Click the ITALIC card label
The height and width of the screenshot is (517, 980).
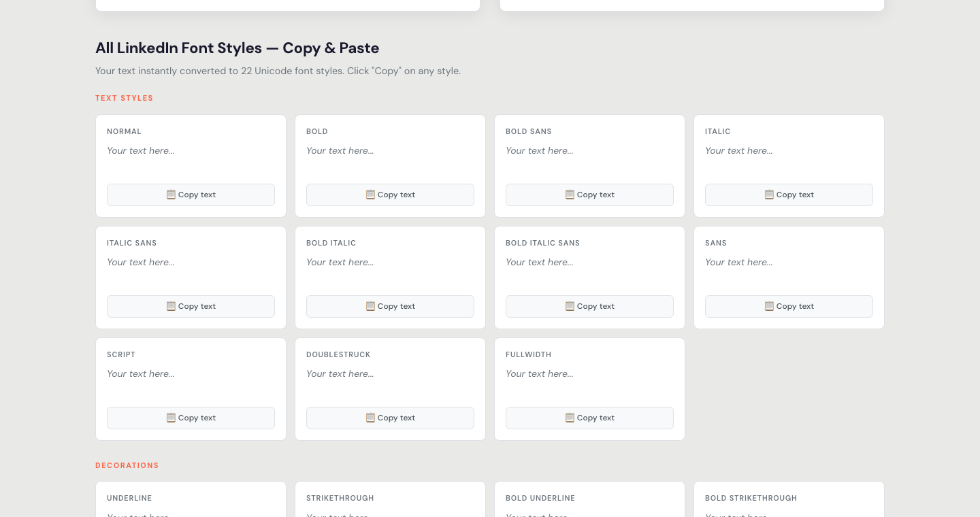[718, 131]
